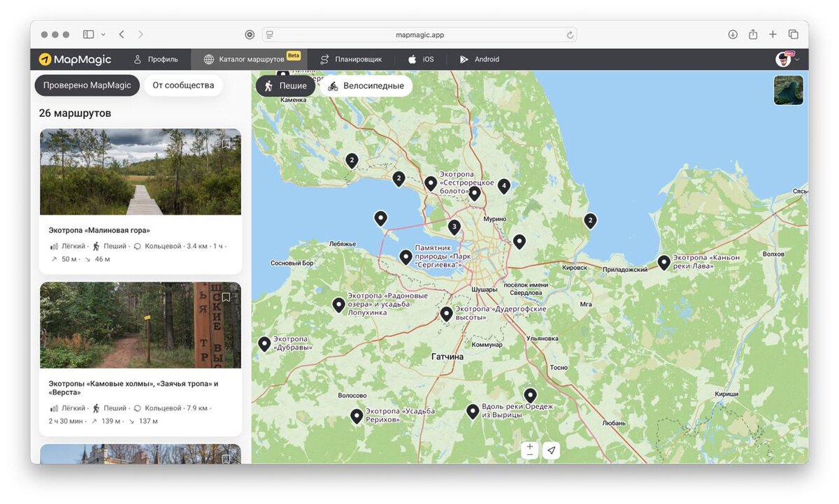839x504 pixels.
Task: Click the map pin north of Кировск
Action: tap(519, 242)
